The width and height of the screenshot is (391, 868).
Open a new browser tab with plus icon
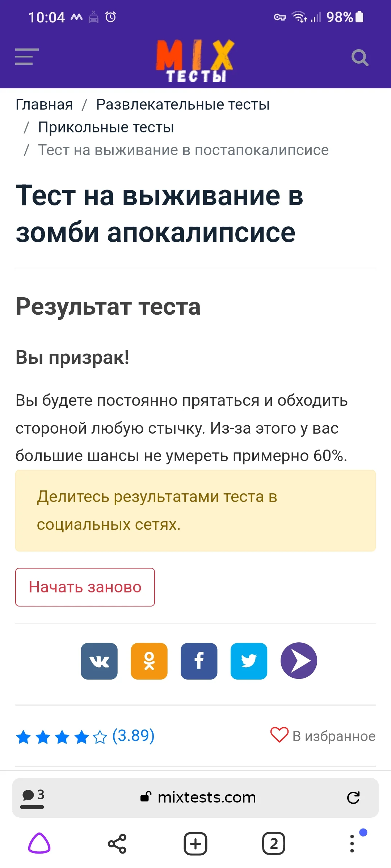(195, 844)
